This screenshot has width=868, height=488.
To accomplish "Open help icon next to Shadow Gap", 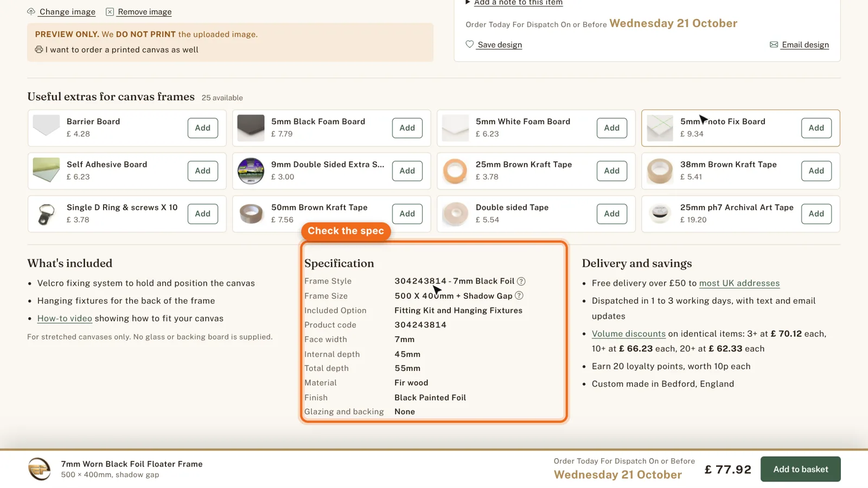I will (x=519, y=296).
